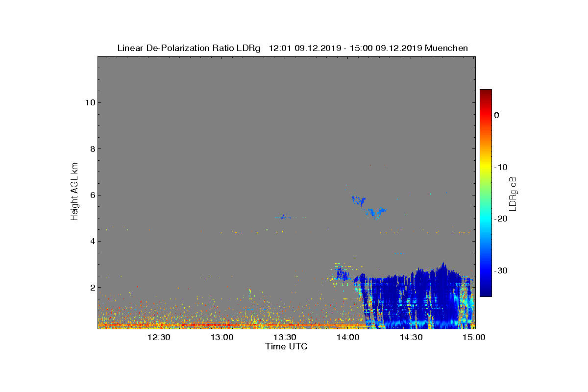Click the small blue echo near 6 km height
Image resolution: width=588 pixels, height=392 pixels.
(359, 199)
